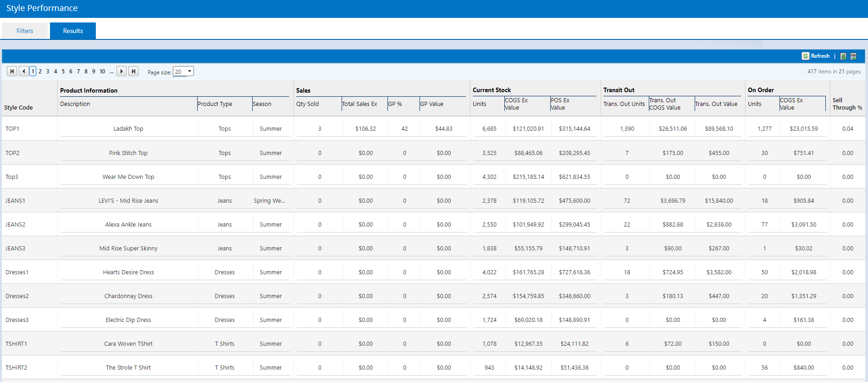This screenshot has width=868, height=382.
Task: Click stock COGS value $121,020.91
Action: click(528, 129)
